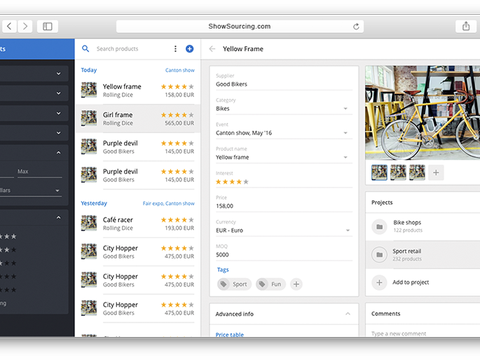480x360 pixels.
Task: Set Interest rating to five stars
Action: coord(246,182)
